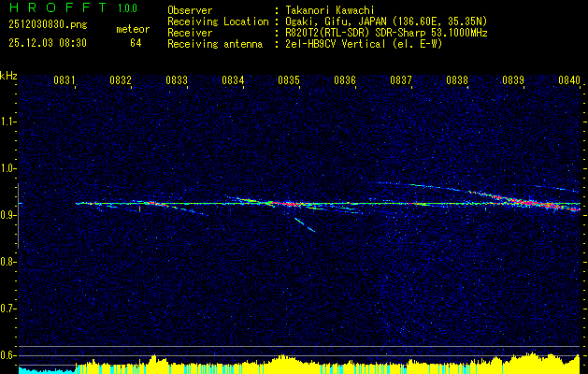This screenshot has width=588, height=374.
Task: Select the 0833 time tick label
Action: pyautogui.click(x=177, y=79)
